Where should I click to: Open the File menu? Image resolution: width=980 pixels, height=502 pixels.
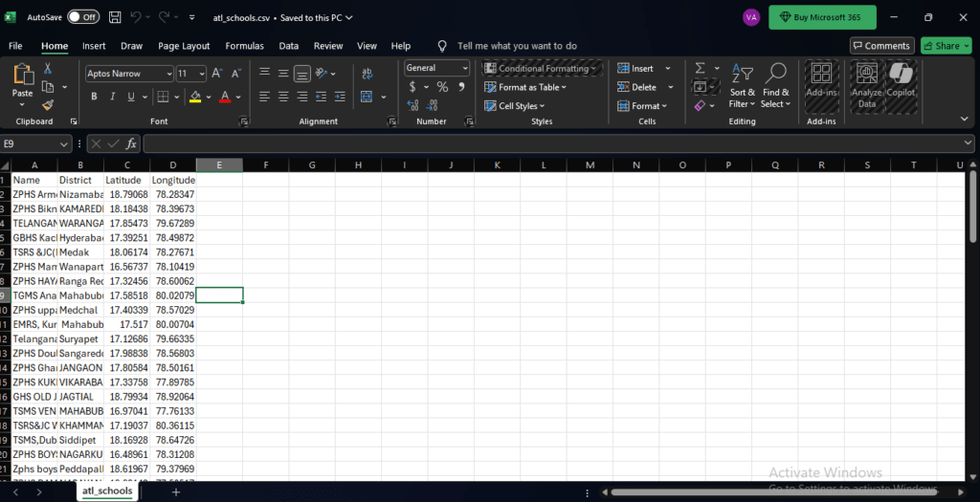pyautogui.click(x=15, y=46)
